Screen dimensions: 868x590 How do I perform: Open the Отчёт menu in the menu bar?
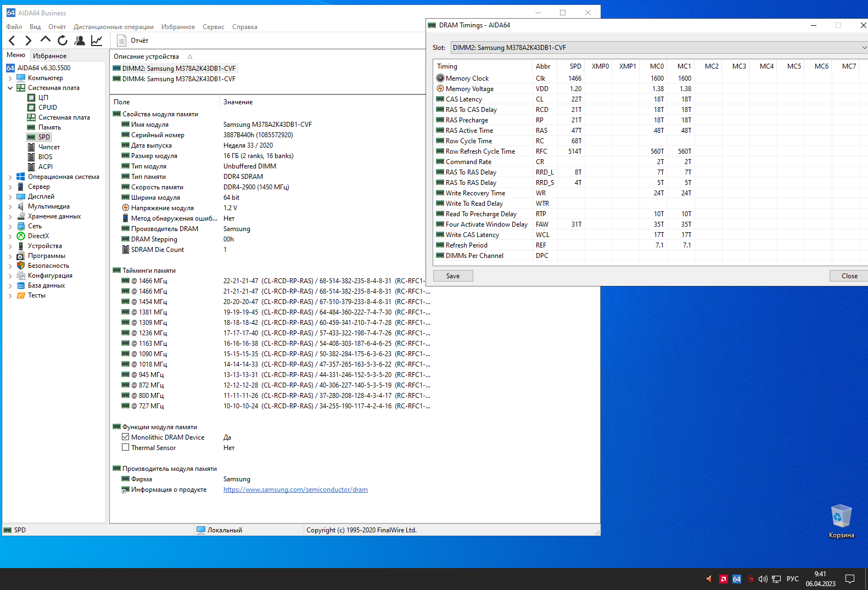point(57,27)
